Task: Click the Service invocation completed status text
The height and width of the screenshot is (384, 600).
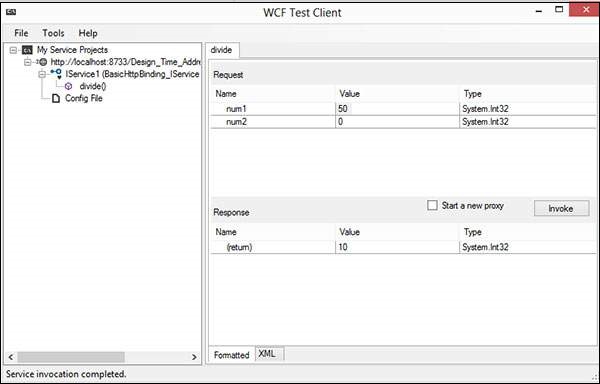Action: (x=66, y=374)
